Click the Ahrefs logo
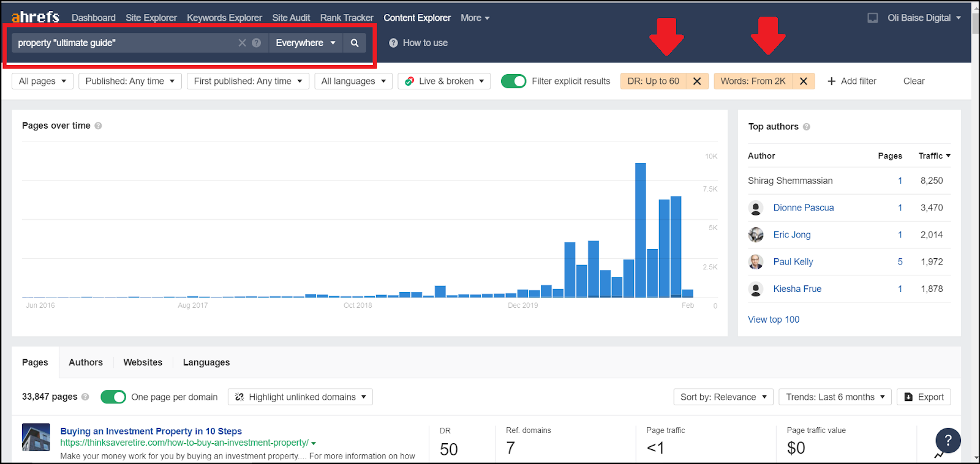980x464 pixels. 36,17
